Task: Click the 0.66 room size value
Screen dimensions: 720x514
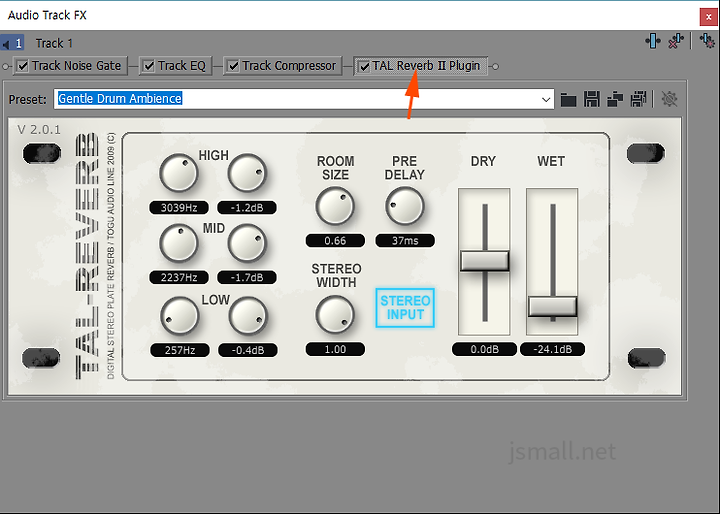Action: (335, 241)
